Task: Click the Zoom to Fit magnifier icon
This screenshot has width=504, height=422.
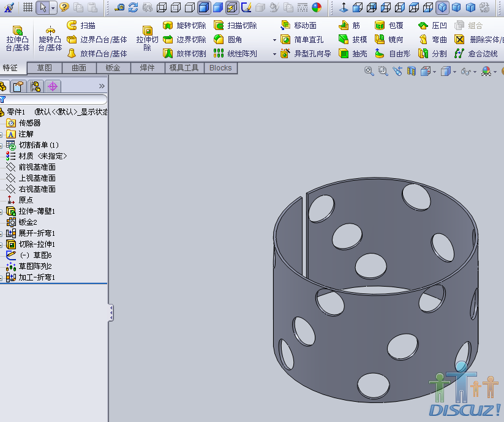Action: tap(369, 71)
